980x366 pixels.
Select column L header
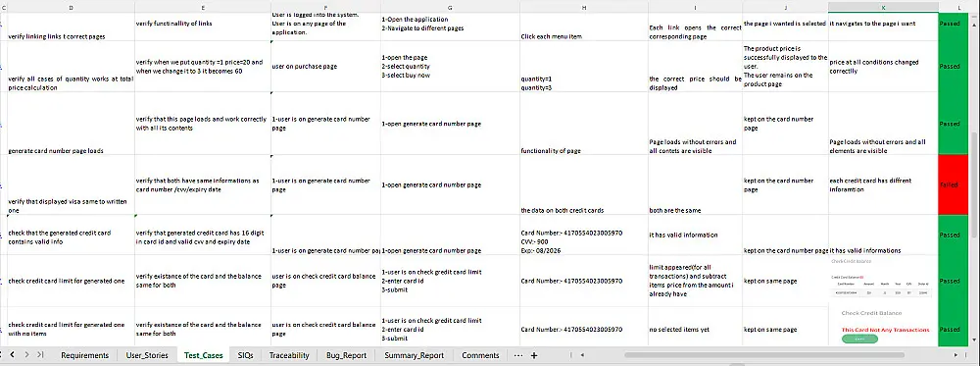coord(958,7)
